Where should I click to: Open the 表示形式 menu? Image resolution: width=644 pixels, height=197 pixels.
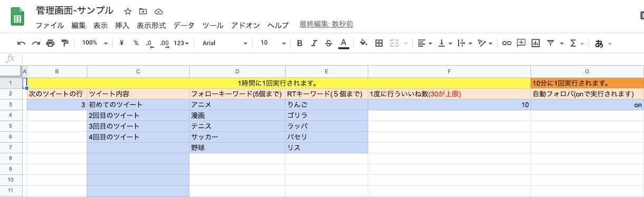click(x=151, y=25)
